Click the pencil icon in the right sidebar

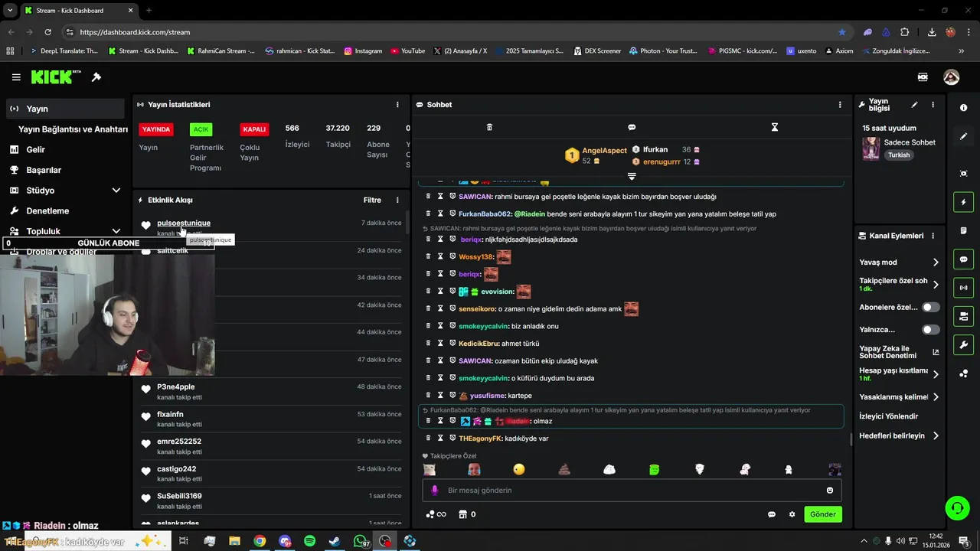963,136
